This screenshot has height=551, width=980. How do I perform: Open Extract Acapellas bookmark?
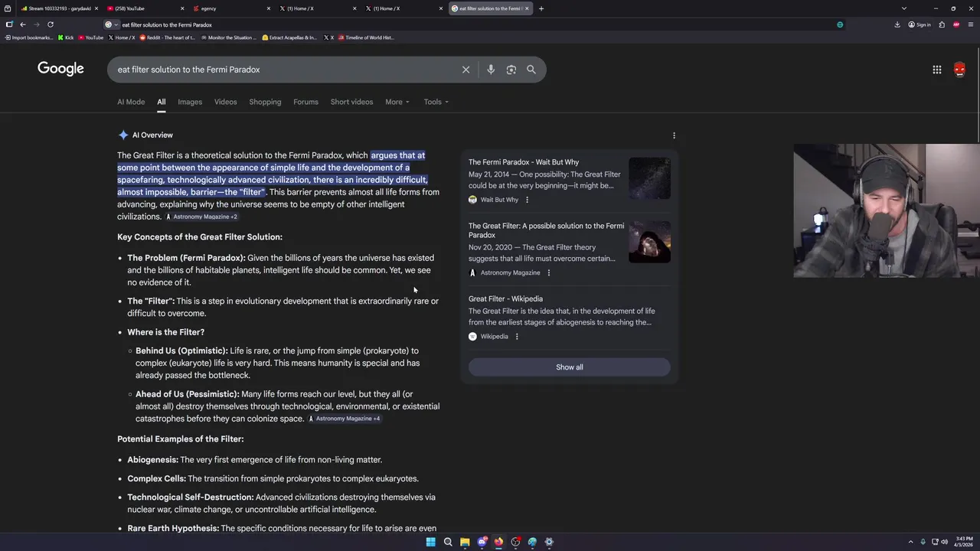click(289, 37)
